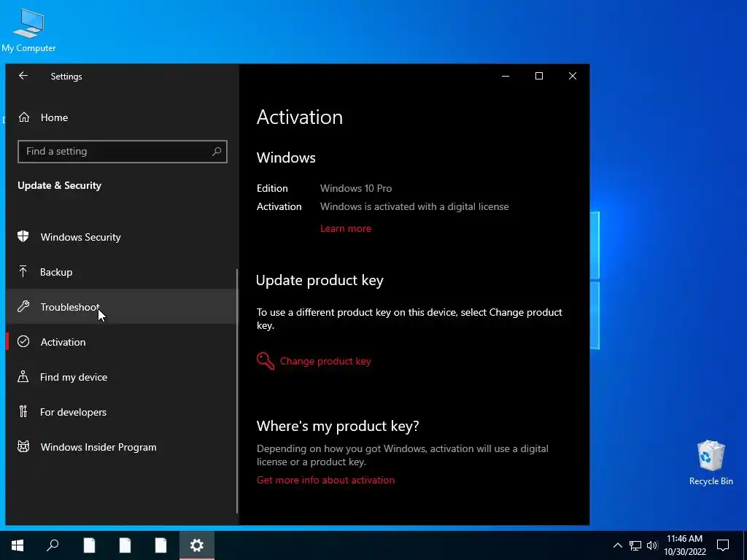Click the Settings gear on taskbar
This screenshot has width=747, height=560.
tap(197, 545)
